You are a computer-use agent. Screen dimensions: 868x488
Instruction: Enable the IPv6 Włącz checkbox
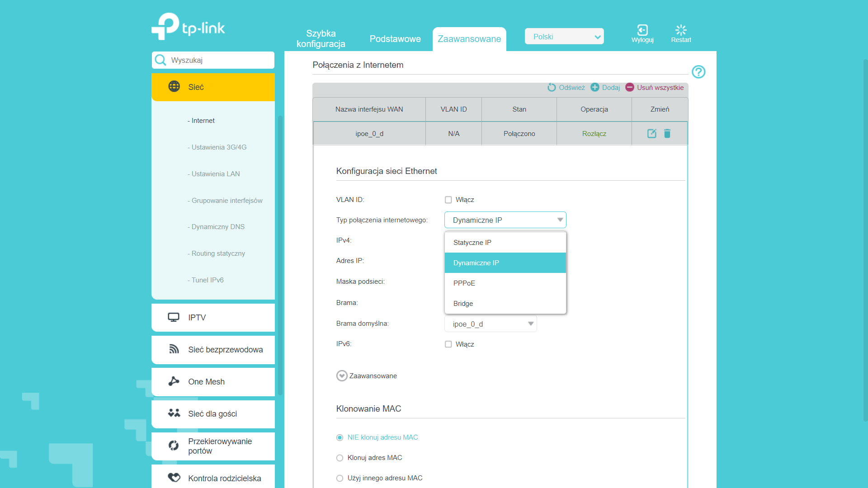click(448, 344)
